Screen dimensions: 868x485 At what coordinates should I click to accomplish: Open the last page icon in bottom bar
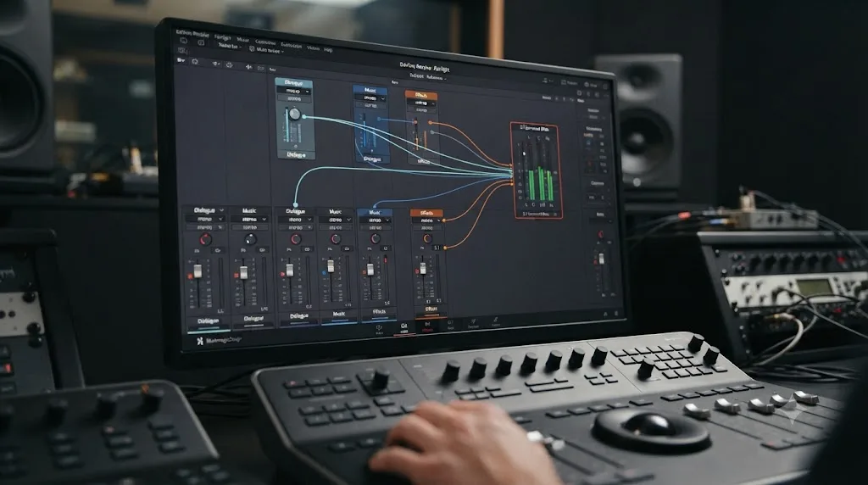pyautogui.click(x=495, y=321)
